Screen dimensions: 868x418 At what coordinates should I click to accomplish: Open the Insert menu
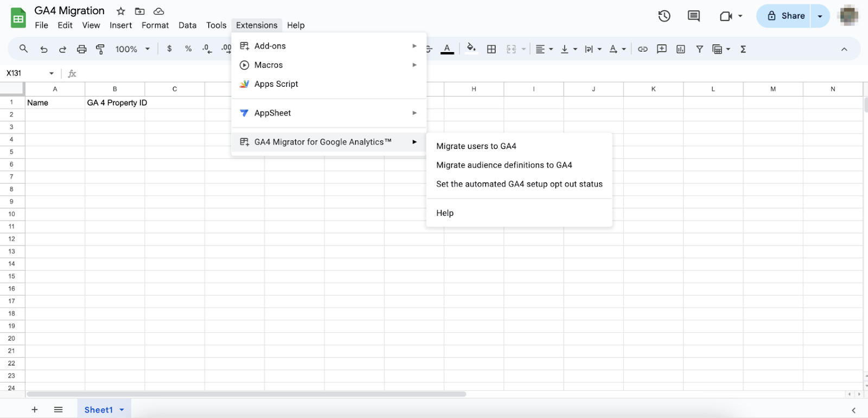[120, 25]
